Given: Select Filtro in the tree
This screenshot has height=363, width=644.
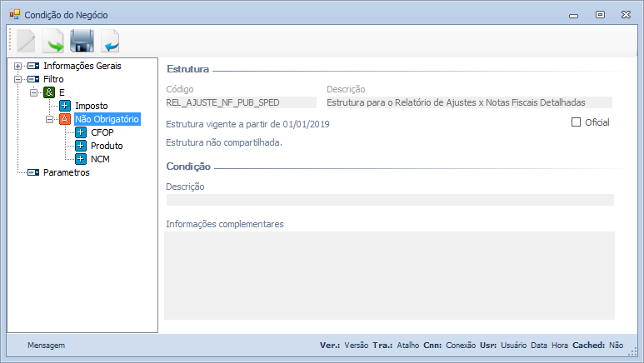Looking at the screenshot, I should click(x=53, y=79).
